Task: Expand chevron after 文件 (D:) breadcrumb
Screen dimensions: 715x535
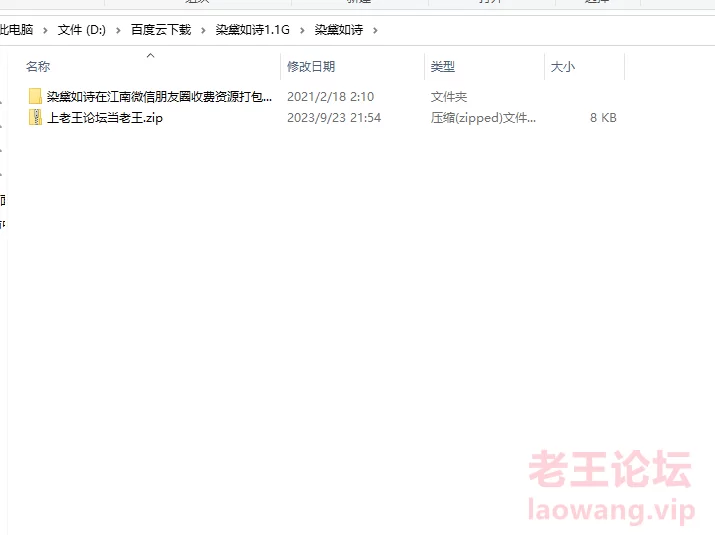Action: coord(118,31)
